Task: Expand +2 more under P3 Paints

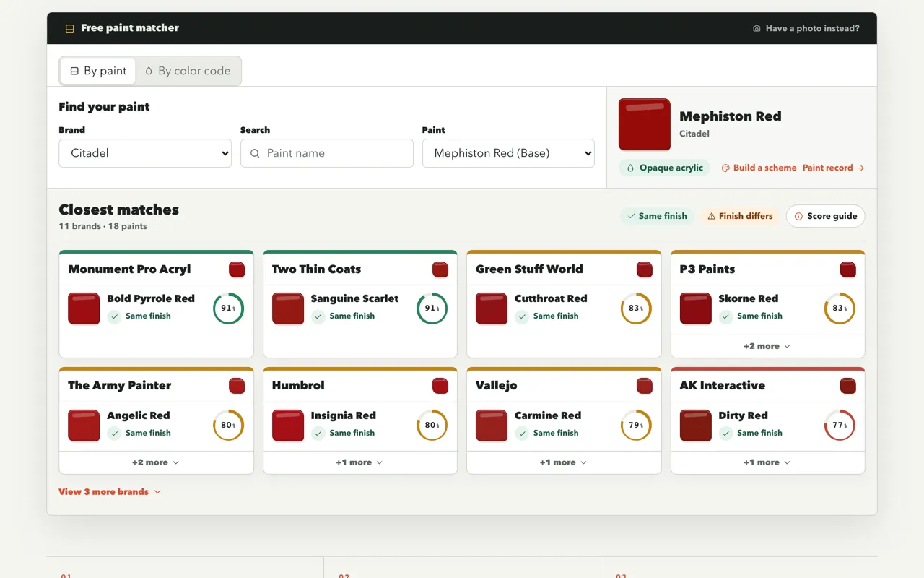Action: (x=767, y=346)
